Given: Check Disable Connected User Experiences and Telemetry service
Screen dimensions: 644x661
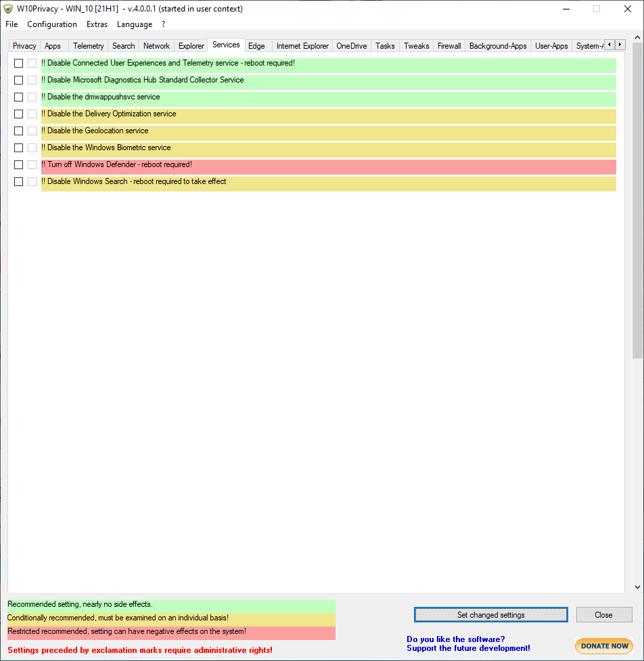Looking at the screenshot, I should tap(18, 63).
